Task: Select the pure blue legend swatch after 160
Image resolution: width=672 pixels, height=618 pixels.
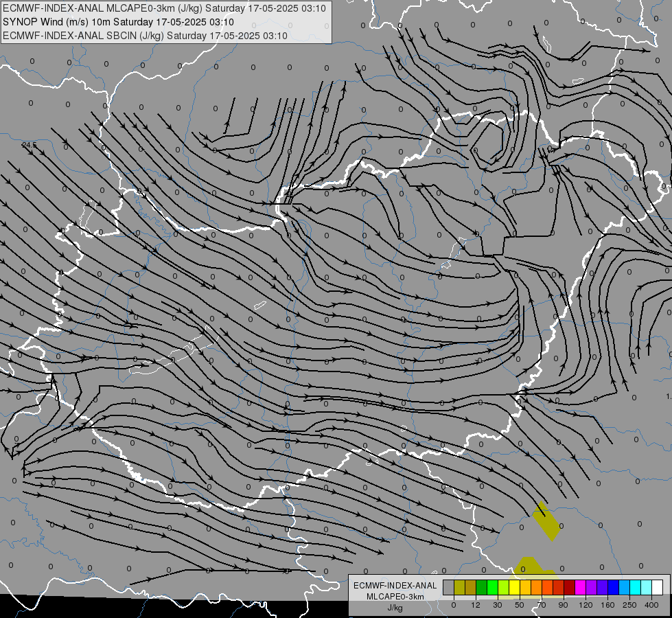Action: (x=613, y=588)
